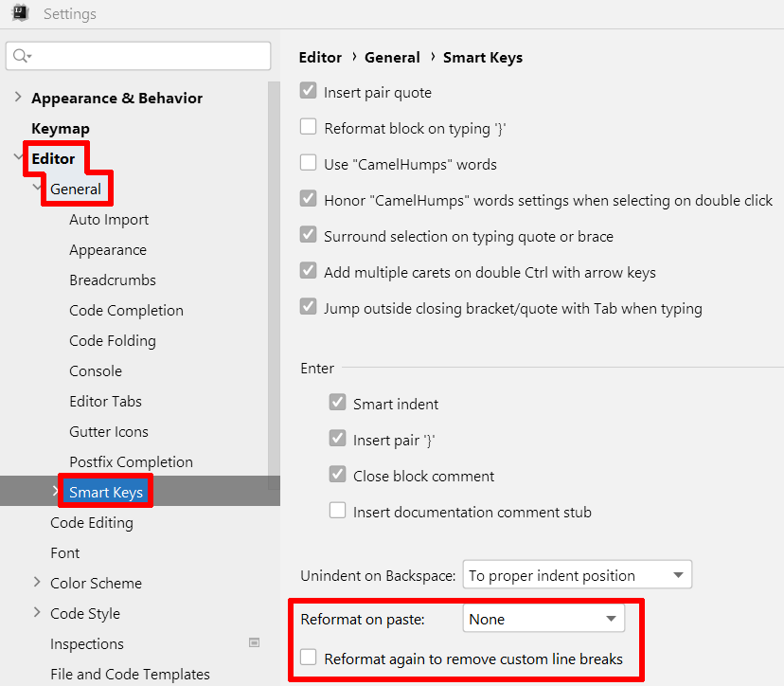The image size is (784, 686).
Task: Disable the Insert pair quote option
Action: pyautogui.click(x=308, y=92)
